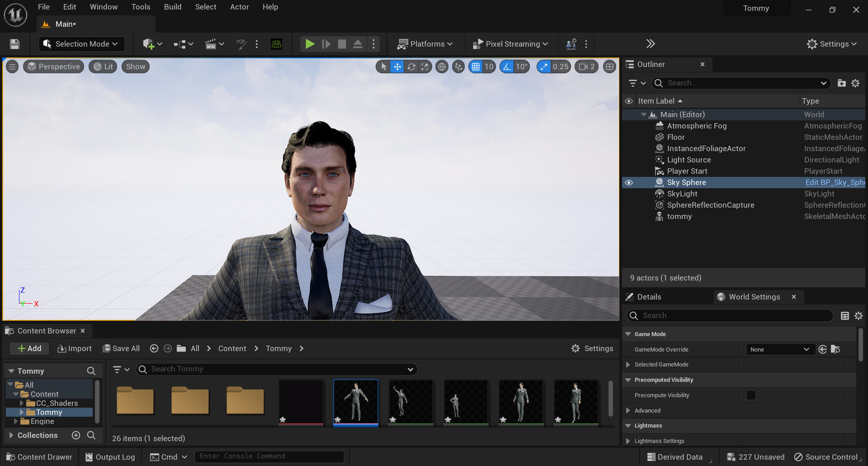Click the Import button
Screen dimensions: 868x466
coord(75,348)
